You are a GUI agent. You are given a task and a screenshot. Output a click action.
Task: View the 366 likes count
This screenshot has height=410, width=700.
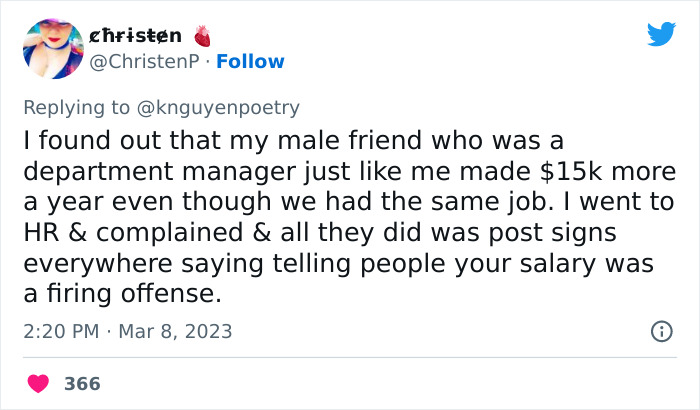coord(82,383)
